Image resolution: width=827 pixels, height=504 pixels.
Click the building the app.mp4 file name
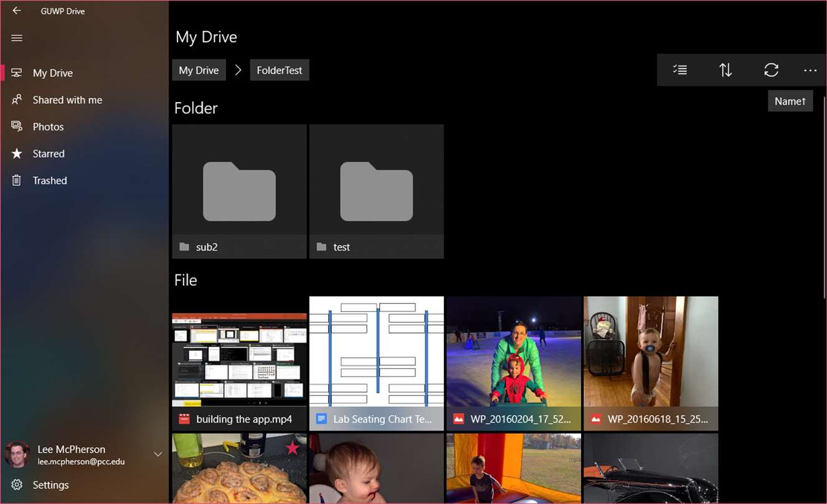tap(244, 419)
